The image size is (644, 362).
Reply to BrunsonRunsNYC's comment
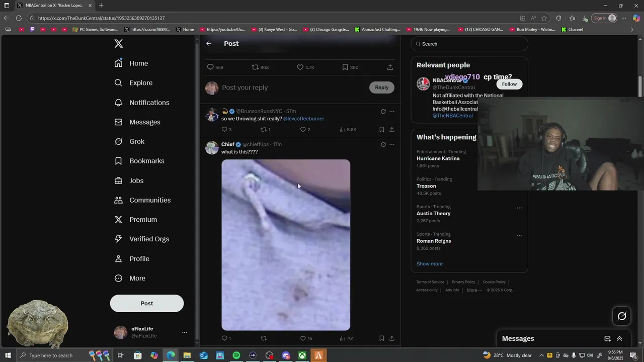pyautogui.click(x=224, y=129)
